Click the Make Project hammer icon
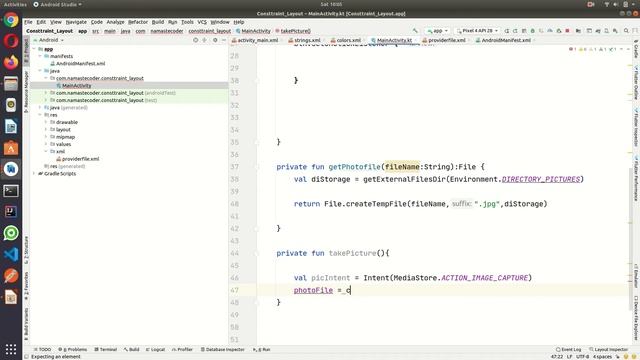The width and height of the screenshot is (640, 360). click(416, 31)
